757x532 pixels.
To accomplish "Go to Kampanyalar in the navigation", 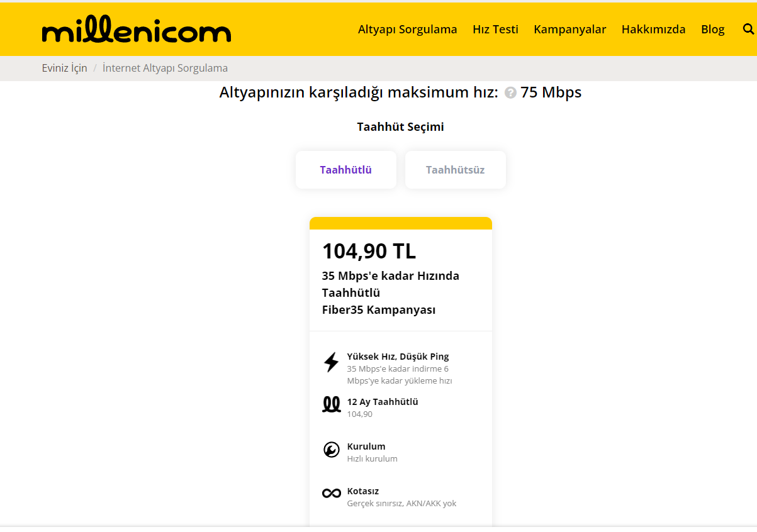I will point(569,30).
